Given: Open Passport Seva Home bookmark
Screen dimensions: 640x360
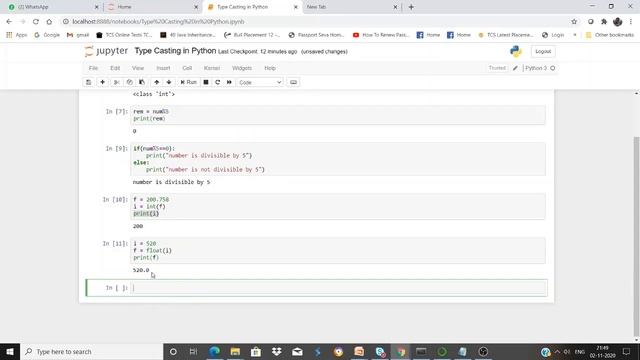Looking at the screenshot, I should pos(316,35).
